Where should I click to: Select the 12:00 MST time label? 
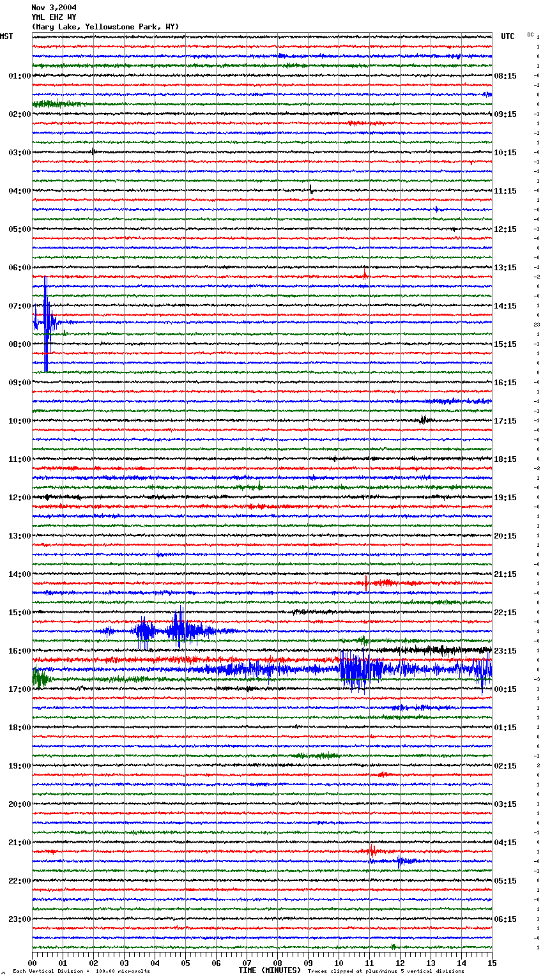point(20,498)
